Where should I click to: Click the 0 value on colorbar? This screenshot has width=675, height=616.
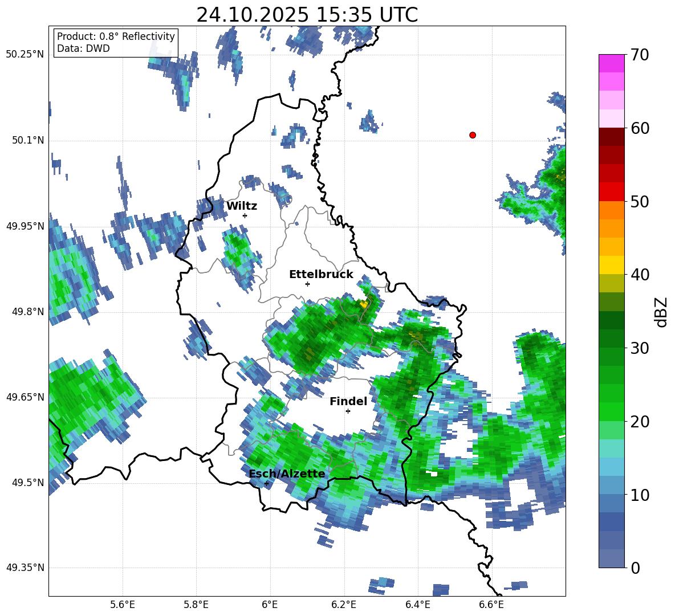pyautogui.click(x=635, y=568)
